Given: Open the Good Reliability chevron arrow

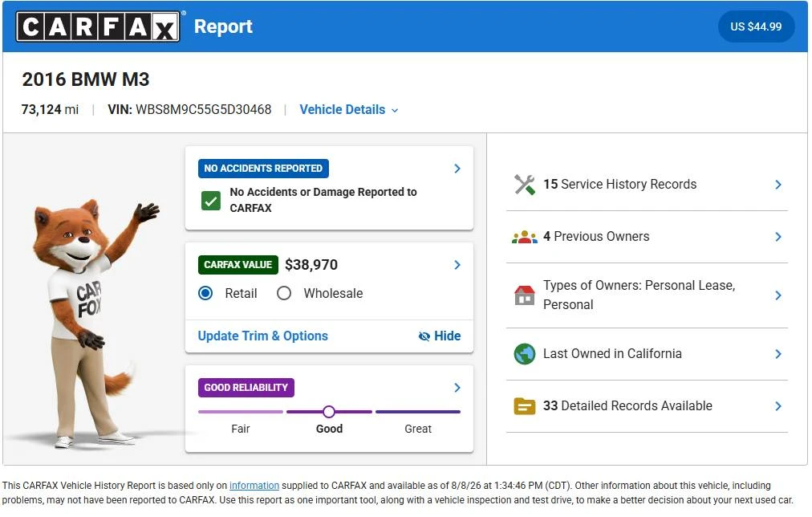Looking at the screenshot, I should (x=457, y=388).
